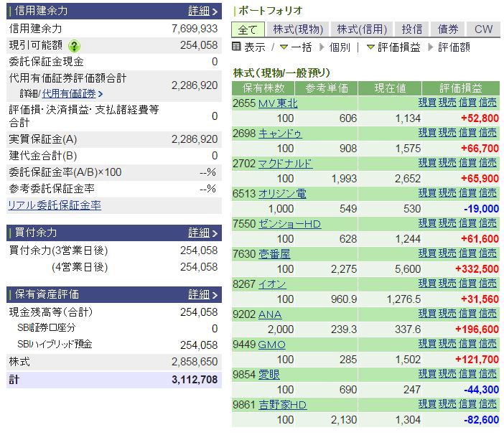This screenshot has height=435, width=504.
Task: Click 信買 for 7630 壱番屋
Action: tap(467, 253)
